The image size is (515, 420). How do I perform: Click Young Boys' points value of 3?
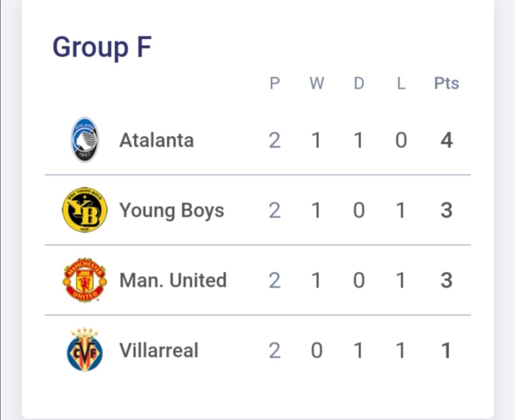447,211
